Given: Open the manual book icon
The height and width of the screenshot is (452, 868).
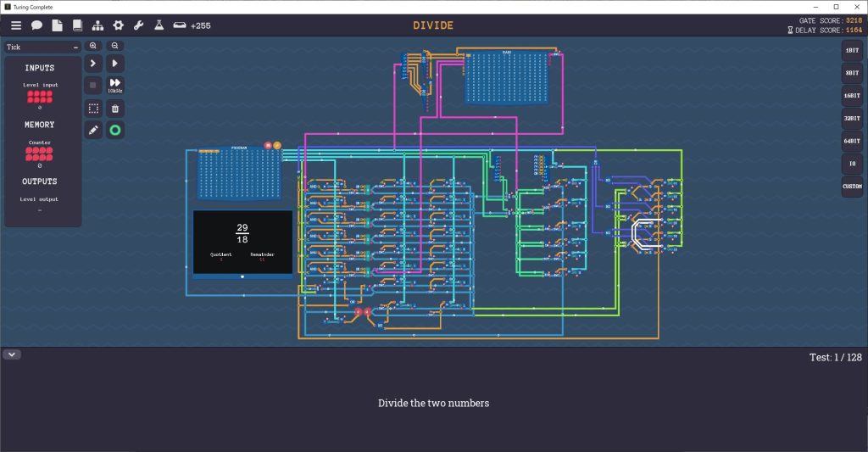Looking at the screenshot, I should 78,25.
